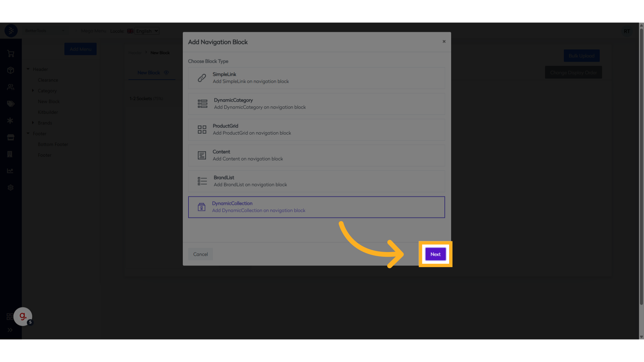Select the shopping cart icon in the sidebar
This screenshot has width=644, height=362.
(10, 54)
